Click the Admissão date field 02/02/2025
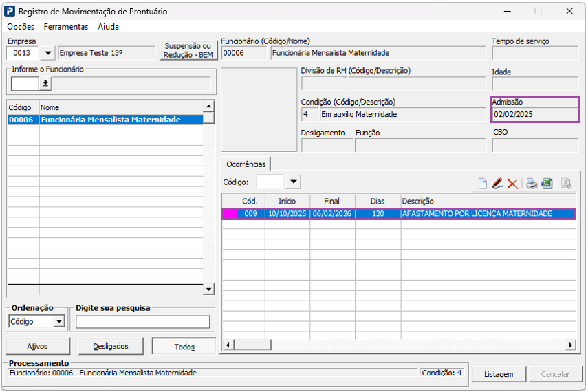Image resolution: width=588 pixels, height=392 pixels. point(535,114)
